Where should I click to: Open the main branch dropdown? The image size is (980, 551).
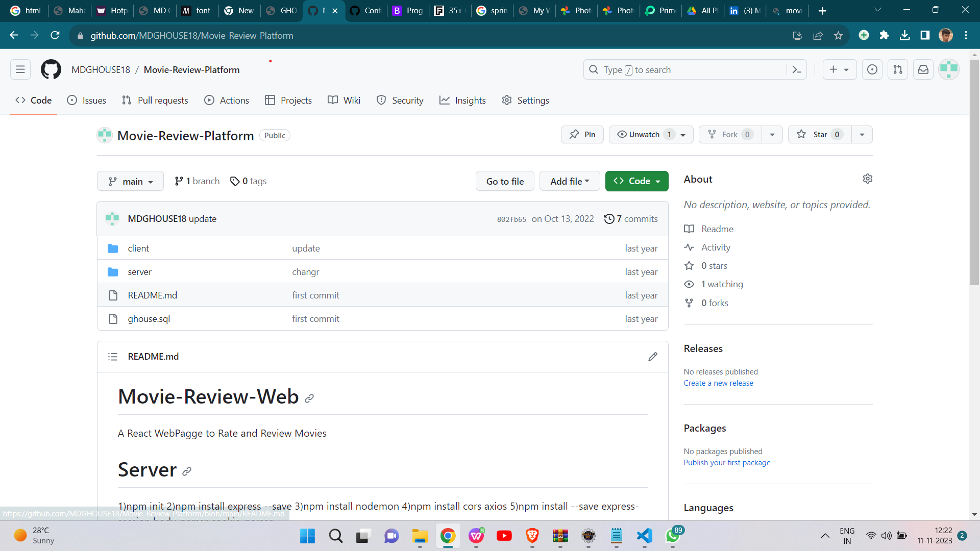coord(130,181)
